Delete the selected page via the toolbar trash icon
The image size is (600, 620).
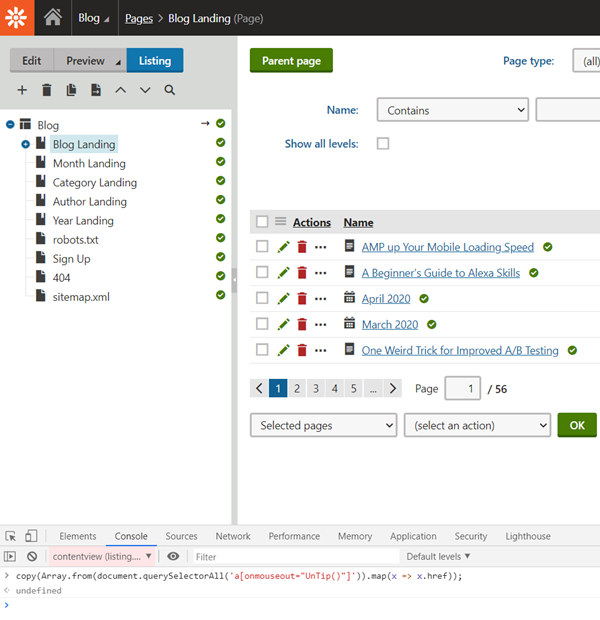[x=46, y=90]
